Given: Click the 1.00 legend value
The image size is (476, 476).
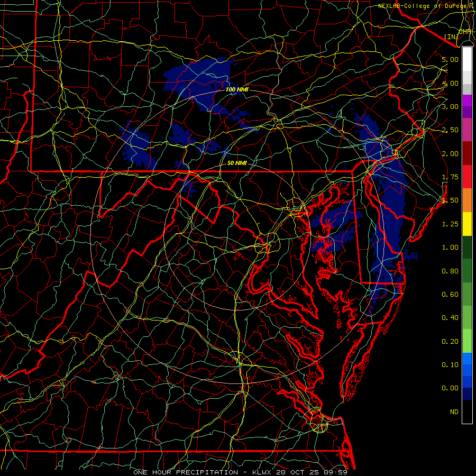Looking at the screenshot, I should click(450, 248).
